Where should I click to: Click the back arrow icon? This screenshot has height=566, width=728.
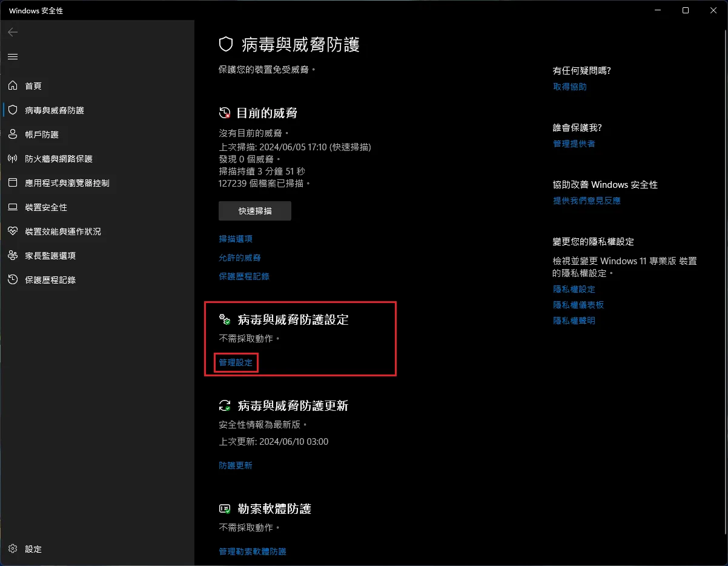tap(13, 32)
